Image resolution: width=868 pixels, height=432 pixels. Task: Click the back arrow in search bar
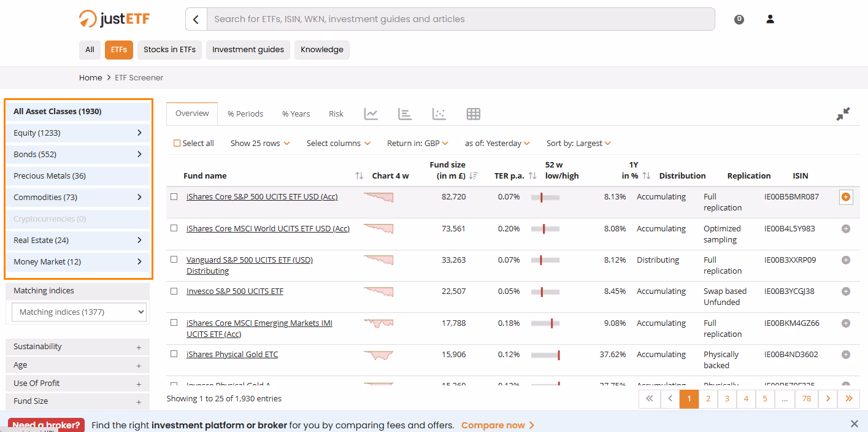point(196,19)
